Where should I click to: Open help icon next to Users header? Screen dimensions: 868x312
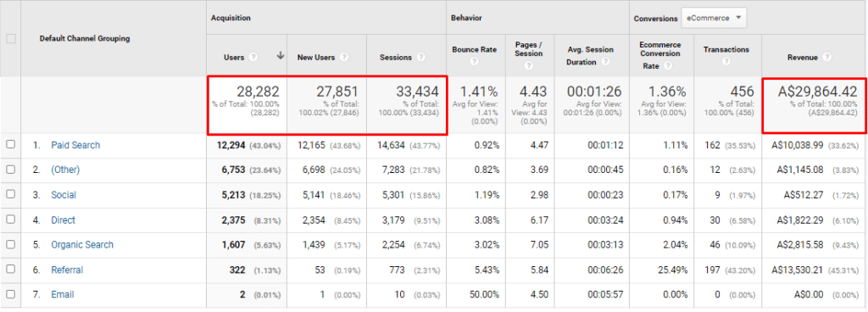253,57
